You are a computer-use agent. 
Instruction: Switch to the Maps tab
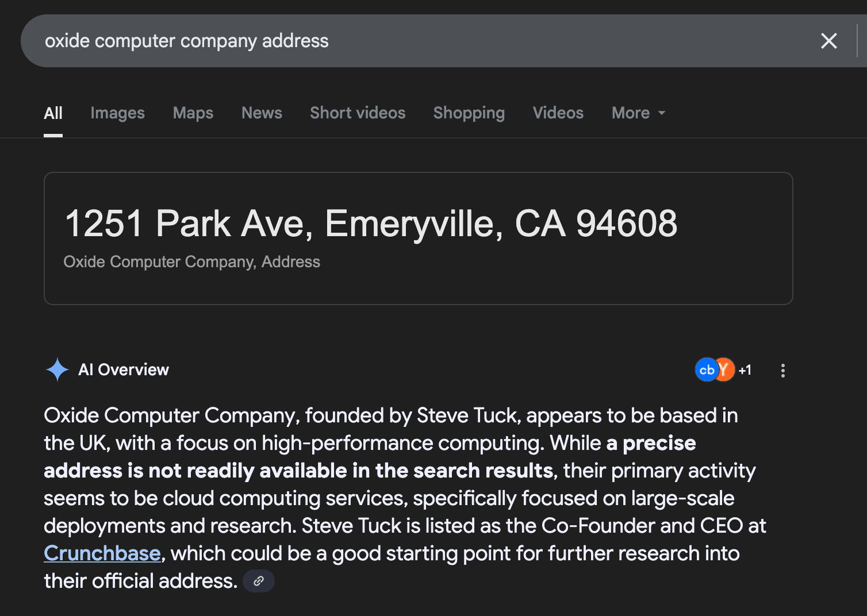pyautogui.click(x=193, y=113)
